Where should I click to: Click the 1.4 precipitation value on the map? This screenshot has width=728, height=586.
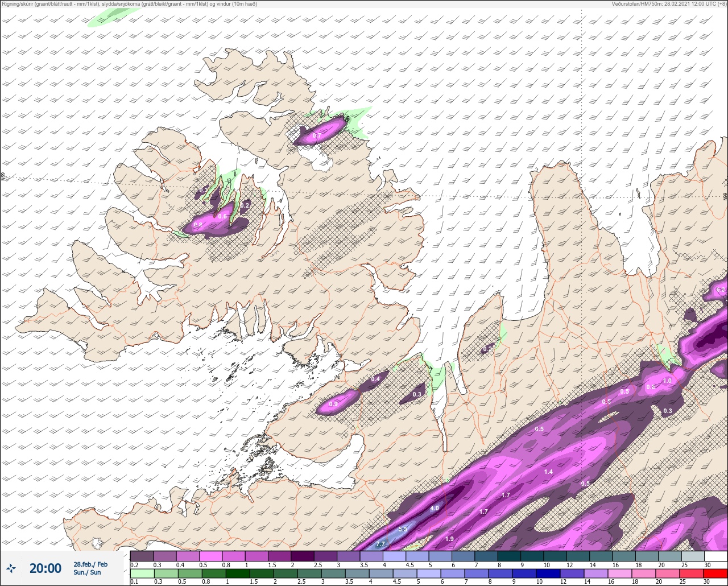(x=548, y=472)
